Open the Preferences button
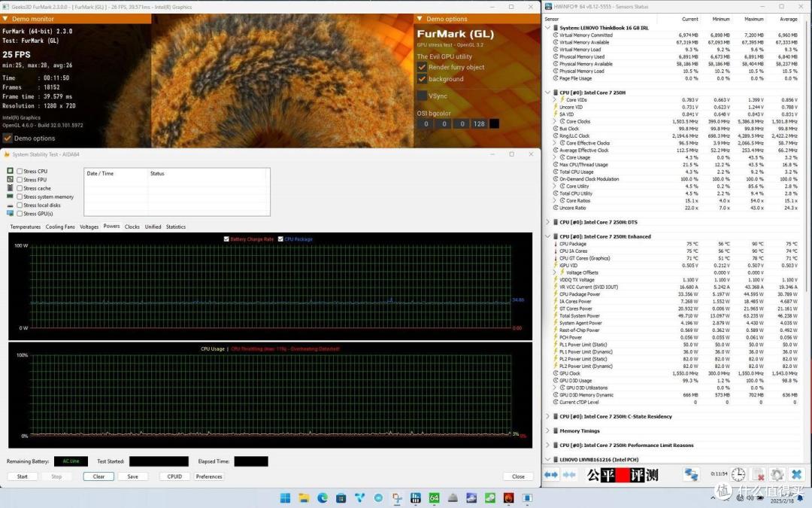 coord(209,476)
